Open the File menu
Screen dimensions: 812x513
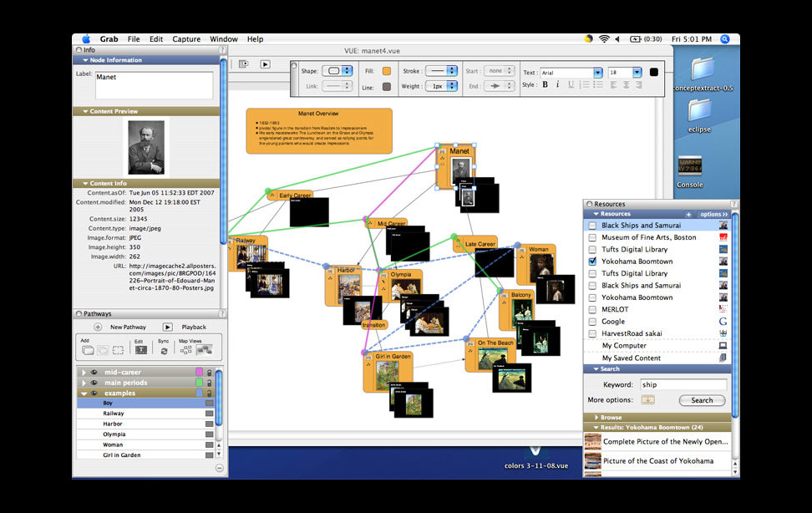click(x=134, y=39)
